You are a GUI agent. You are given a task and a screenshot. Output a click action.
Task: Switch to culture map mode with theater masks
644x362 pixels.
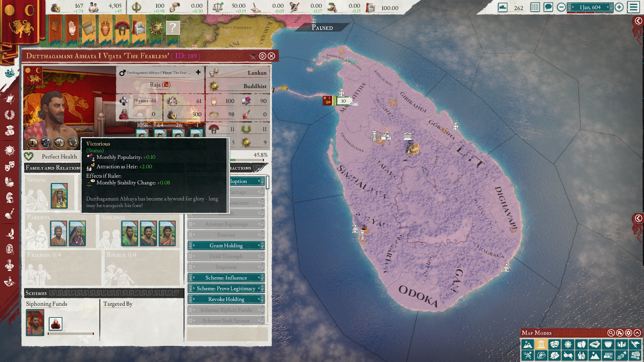pyautogui.click(x=555, y=344)
